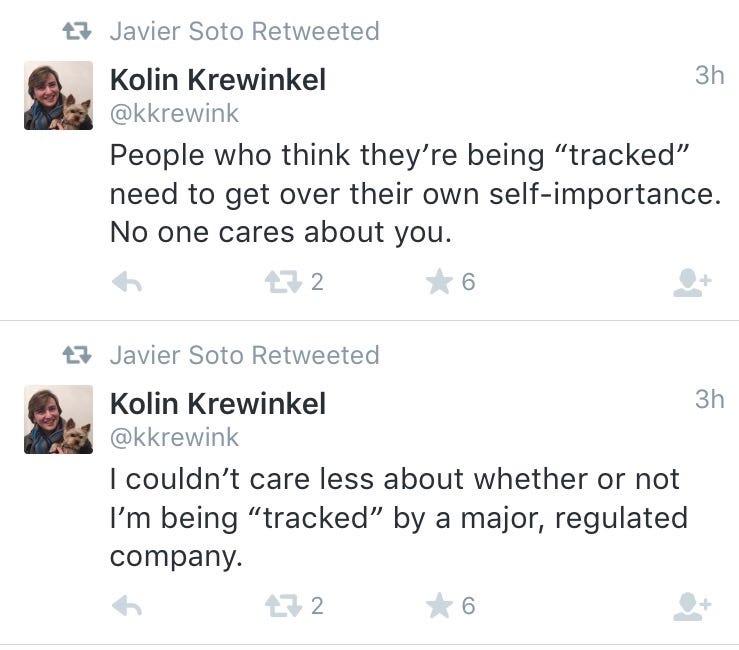Follow user from the first tweet
The image size is (739, 650).
[x=691, y=284]
